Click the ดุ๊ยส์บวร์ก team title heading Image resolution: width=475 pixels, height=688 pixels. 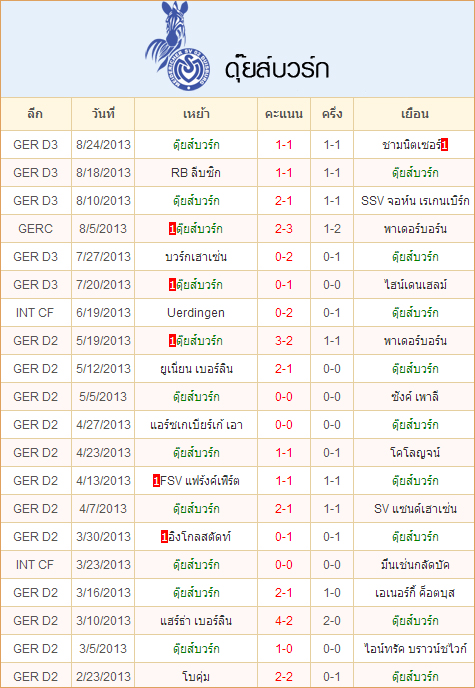pyautogui.click(x=277, y=69)
